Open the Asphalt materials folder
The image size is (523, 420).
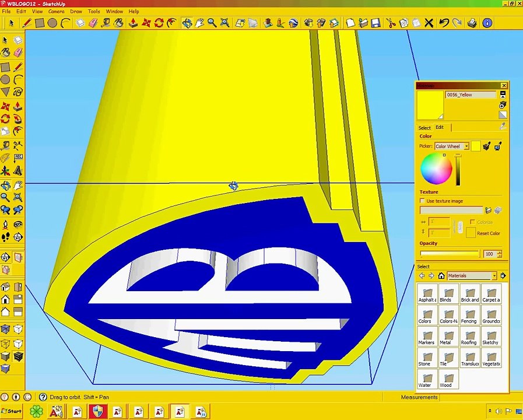(427, 294)
